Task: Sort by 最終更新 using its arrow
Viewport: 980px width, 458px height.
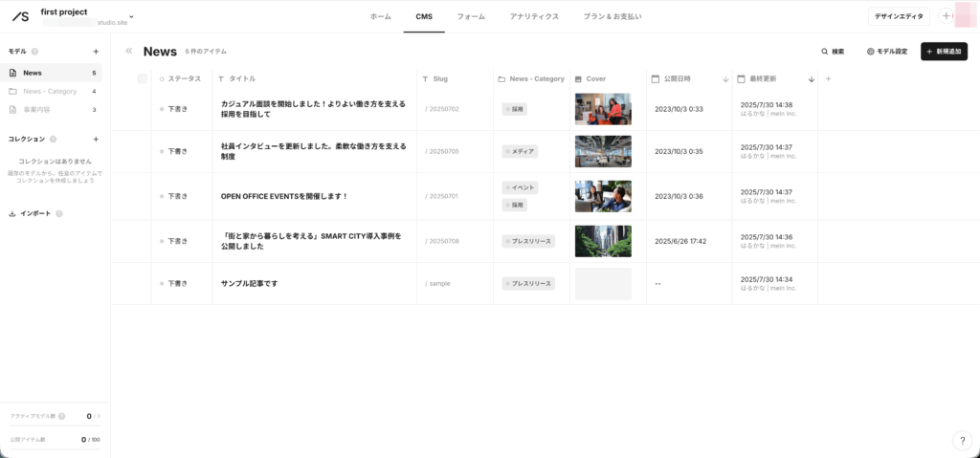Action: click(x=812, y=79)
